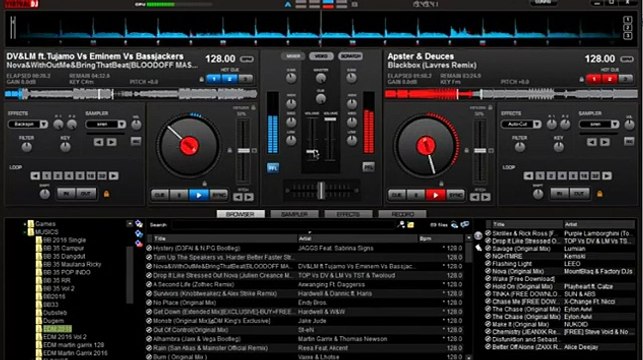The width and height of the screenshot is (643, 360).
Task: Click left deck sampler REC button
Action: [x=136, y=142]
